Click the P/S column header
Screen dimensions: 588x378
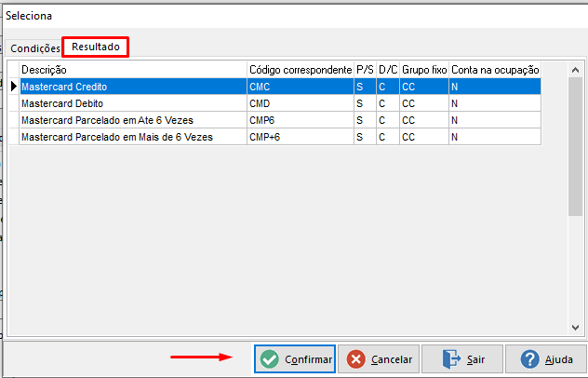(x=365, y=70)
